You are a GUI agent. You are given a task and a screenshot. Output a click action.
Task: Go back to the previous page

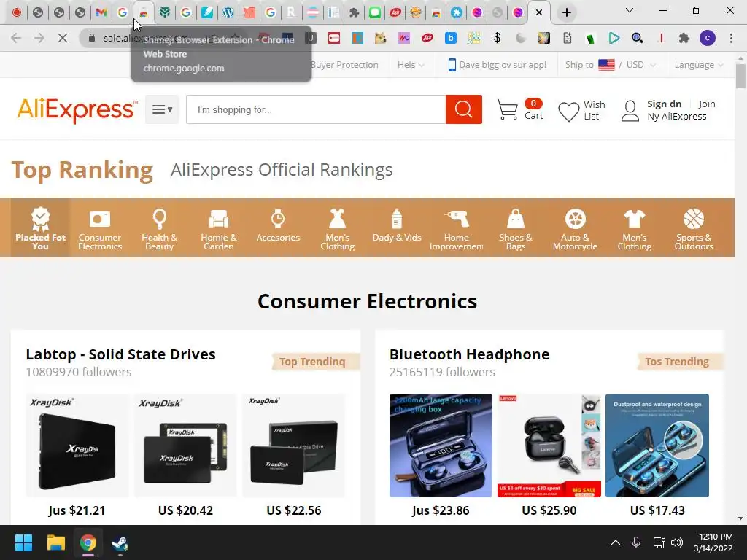pos(16,38)
